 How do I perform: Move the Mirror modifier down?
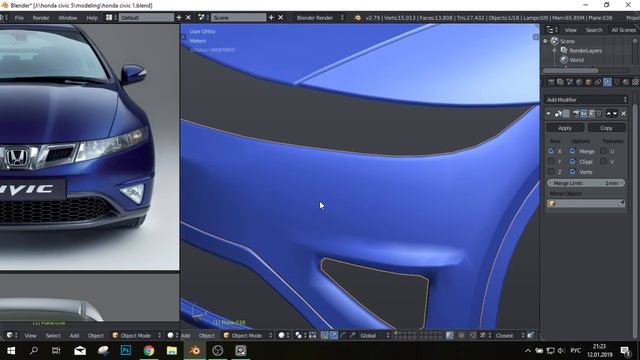click(x=615, y=113)
